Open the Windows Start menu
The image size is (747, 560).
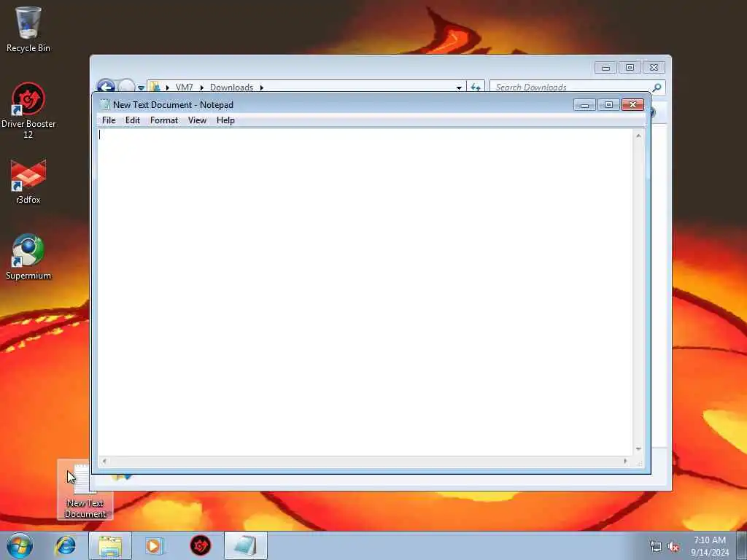tap(20, 545)
